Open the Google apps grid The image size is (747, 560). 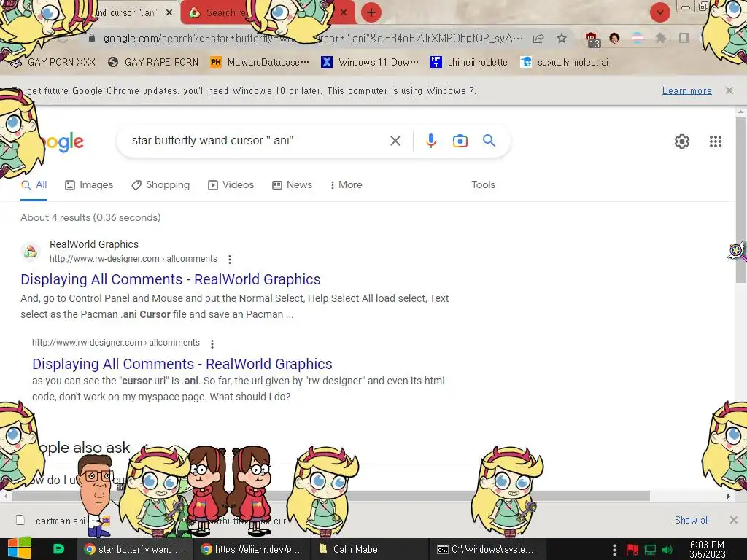(715, 141)
